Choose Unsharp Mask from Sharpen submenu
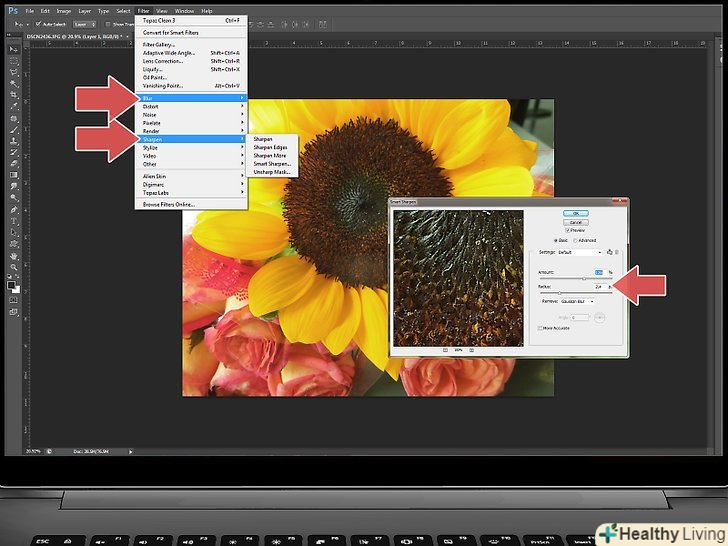The image size is (728, 546). (271, 172)
